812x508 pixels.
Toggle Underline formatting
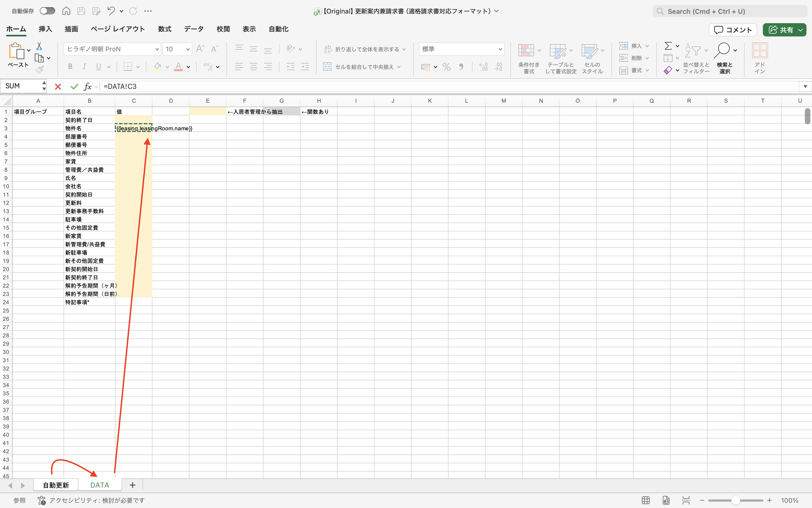pyautogui.click(x=99, y=67)
